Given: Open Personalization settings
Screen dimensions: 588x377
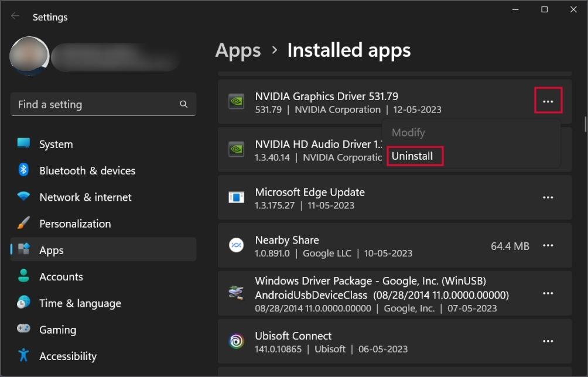Looking at the screenshot, I should [103, 224].
